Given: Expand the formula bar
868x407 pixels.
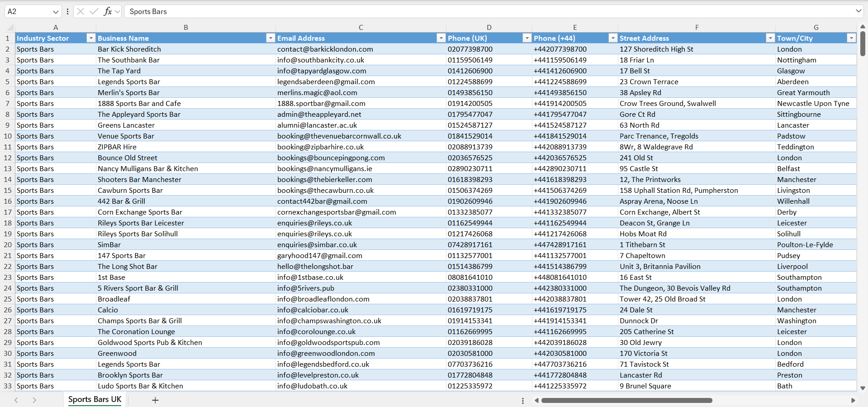Looking at the screenshot, I should (x=859, y=11).
